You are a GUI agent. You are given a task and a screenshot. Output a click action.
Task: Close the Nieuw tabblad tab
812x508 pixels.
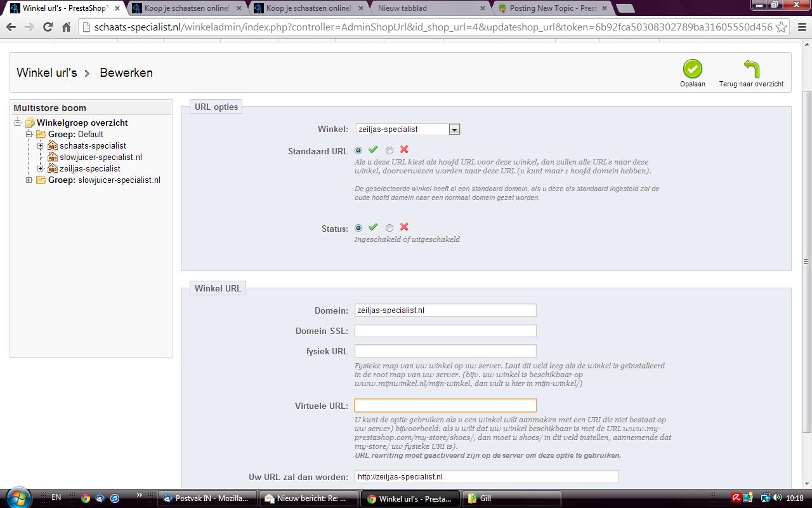(x=482, y=8)
